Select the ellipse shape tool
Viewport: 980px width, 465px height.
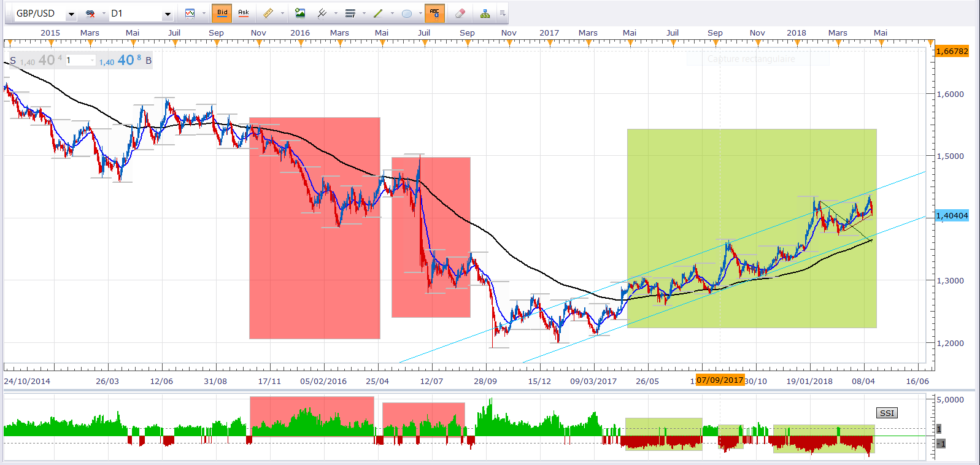coord(406,13)
